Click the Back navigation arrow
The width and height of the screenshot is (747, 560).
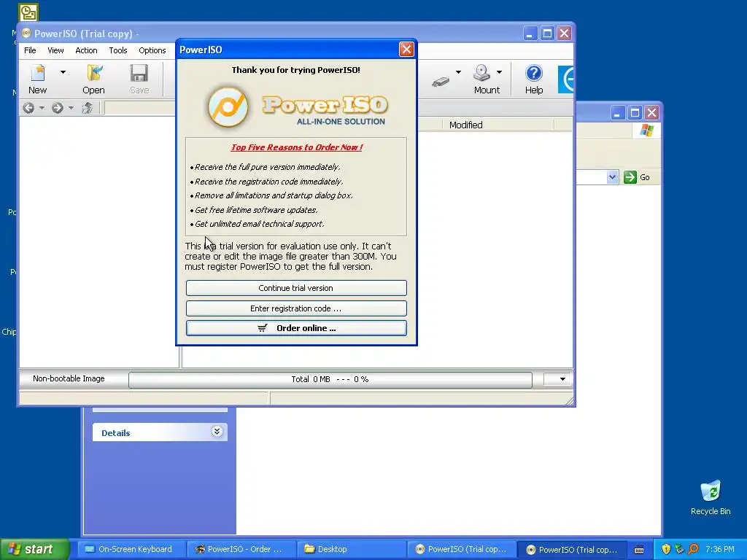(x=28, y=108)
